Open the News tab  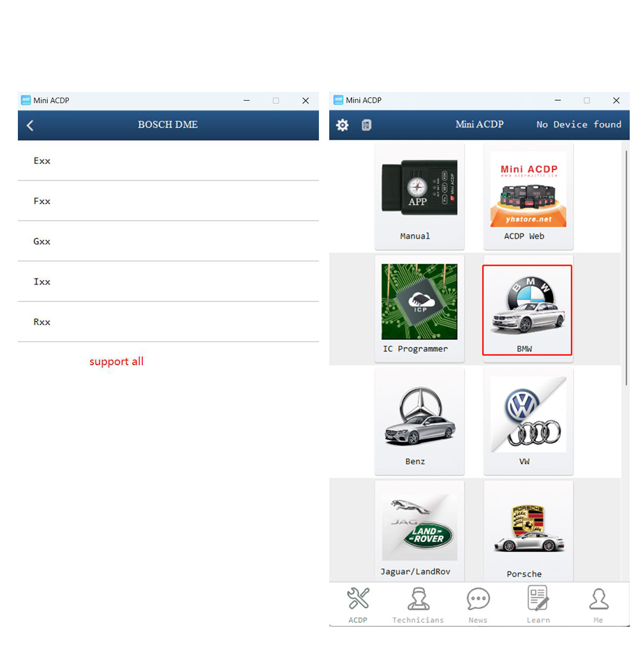point(478,606)
